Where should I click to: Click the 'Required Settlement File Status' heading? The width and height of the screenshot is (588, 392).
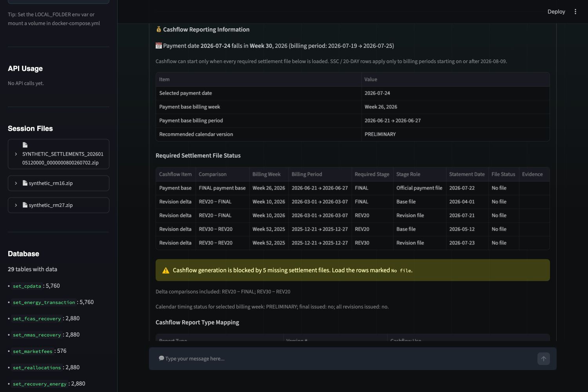pyautogui.click(x=198, y=156)
